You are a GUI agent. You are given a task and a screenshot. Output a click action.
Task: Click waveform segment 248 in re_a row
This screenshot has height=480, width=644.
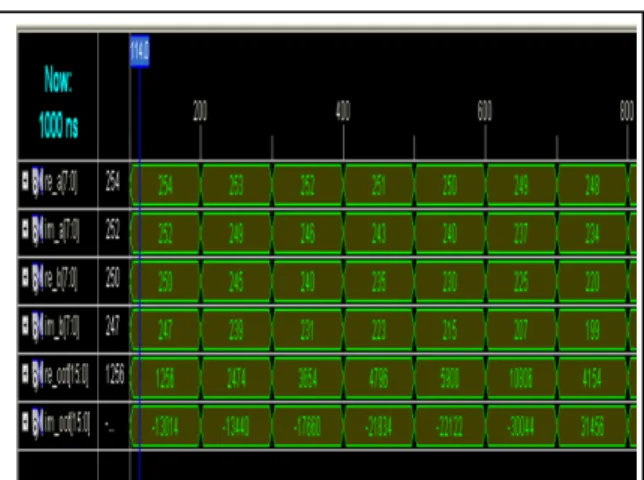[592, 185]
